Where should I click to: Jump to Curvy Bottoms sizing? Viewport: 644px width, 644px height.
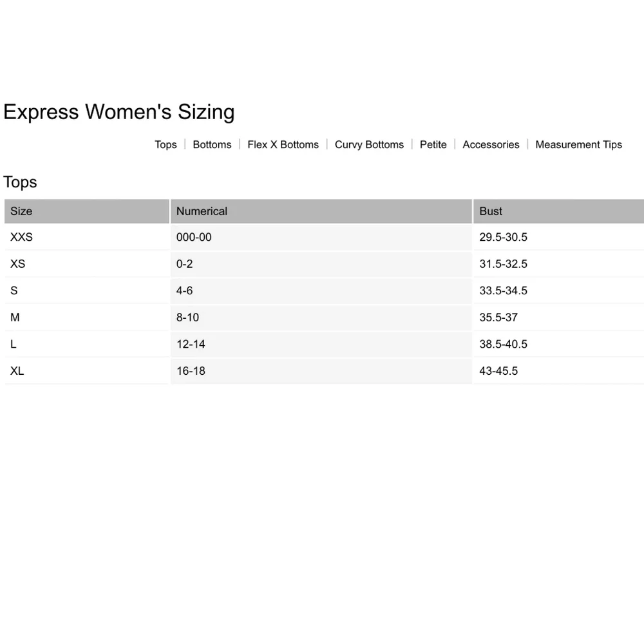point(369,144)
